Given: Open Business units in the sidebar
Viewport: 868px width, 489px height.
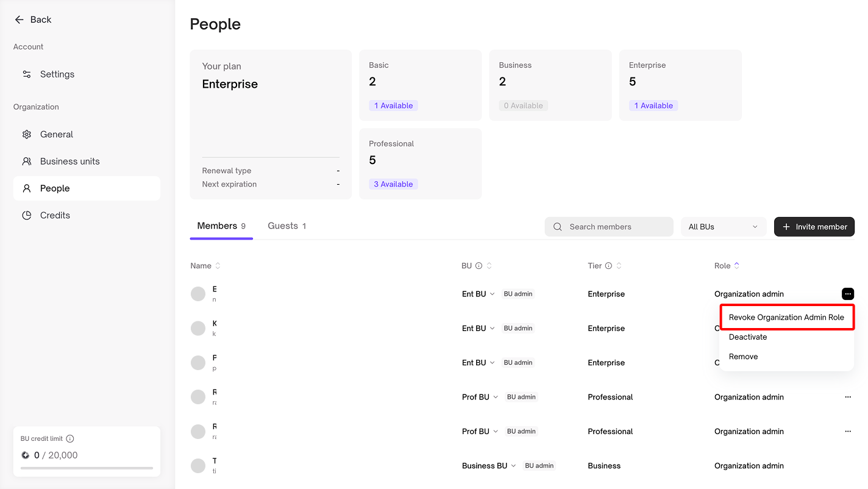Looking at the screenshot, I should pyautogui.click(x=69, y=162).
